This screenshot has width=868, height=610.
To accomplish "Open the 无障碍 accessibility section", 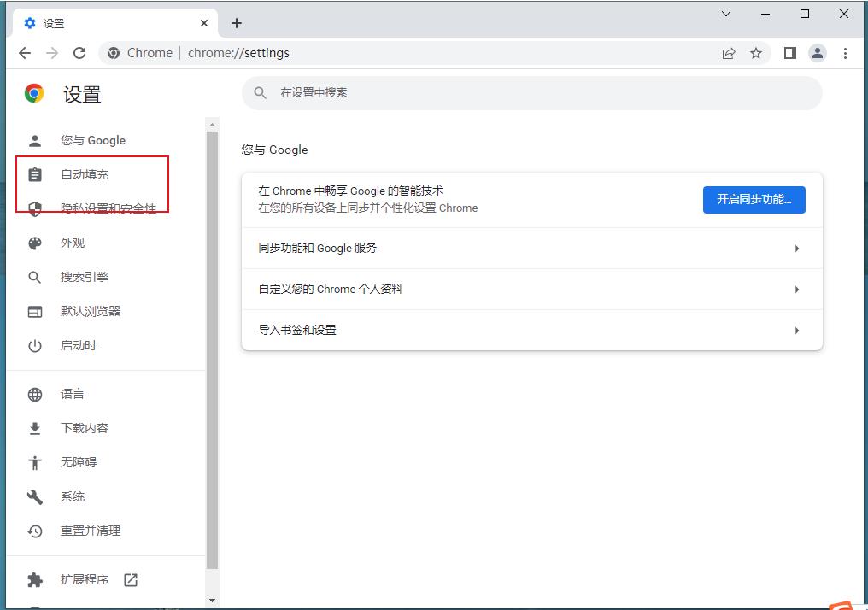I will [78, 462].
